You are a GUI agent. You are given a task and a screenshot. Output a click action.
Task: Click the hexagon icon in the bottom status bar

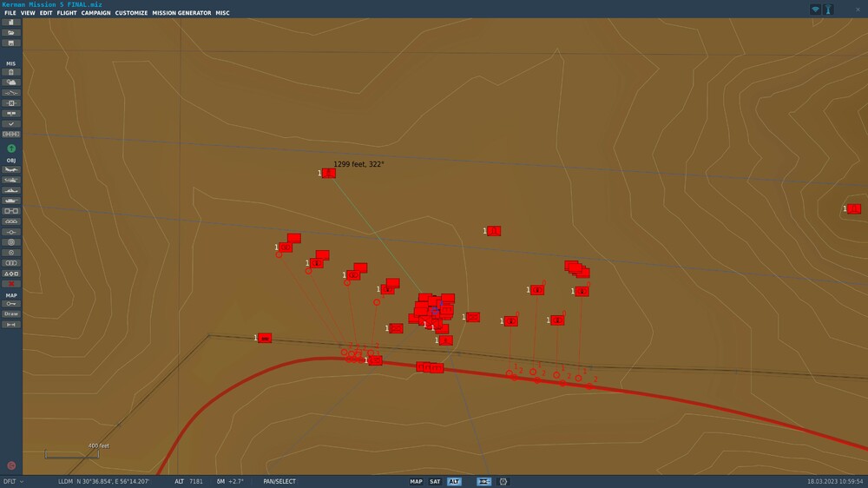[x=503, y=482]
